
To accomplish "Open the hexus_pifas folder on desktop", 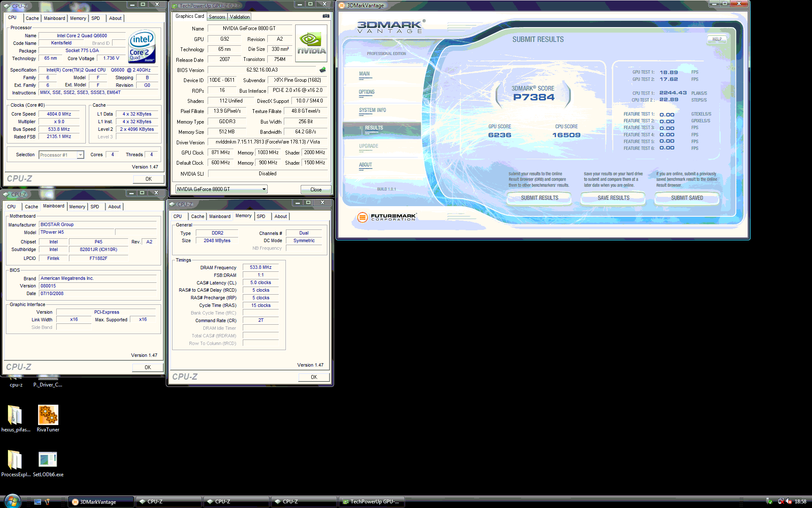I will pyautogui.click(x=15, y=419).
